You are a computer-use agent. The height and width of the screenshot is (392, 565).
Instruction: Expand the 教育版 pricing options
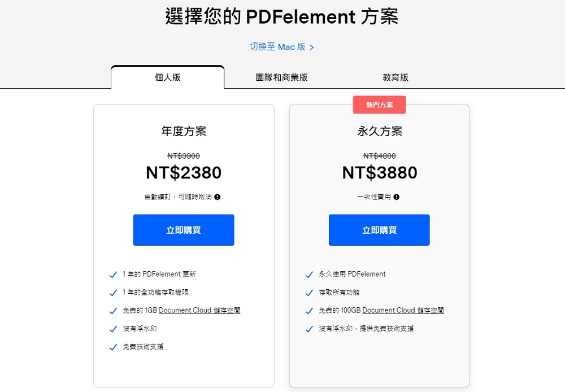(x=397, y=77)
